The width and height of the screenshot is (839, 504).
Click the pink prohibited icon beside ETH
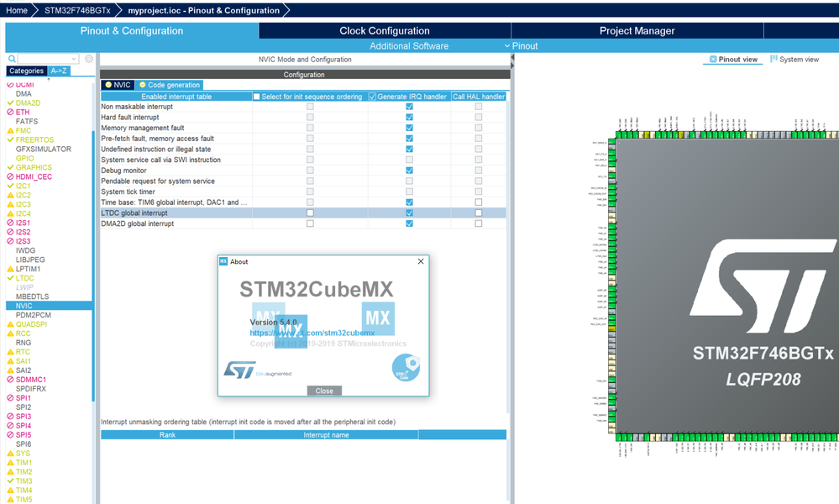click(x=10, y=112)
